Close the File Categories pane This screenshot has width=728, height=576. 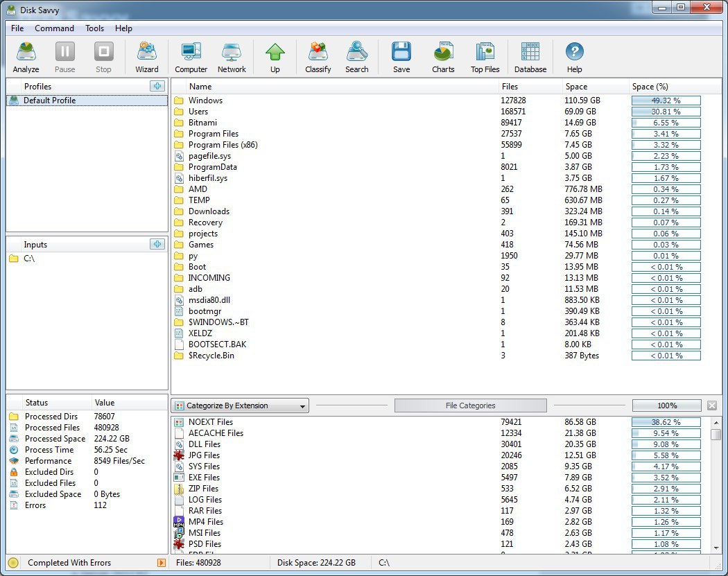click(712, 405)
